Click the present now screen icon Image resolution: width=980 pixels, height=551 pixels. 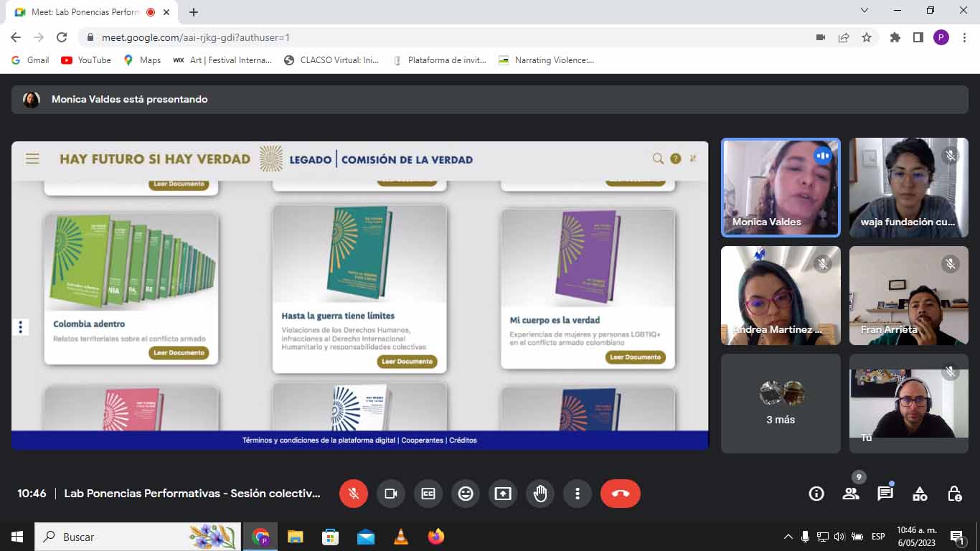503,494
